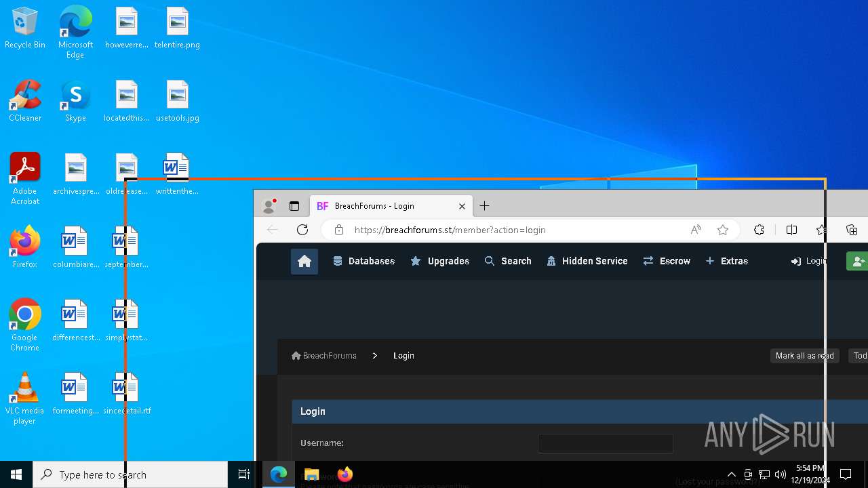
Task: Select the howeverre... image file on desktop
Action: pyautogui.click(x=127, y=28)
